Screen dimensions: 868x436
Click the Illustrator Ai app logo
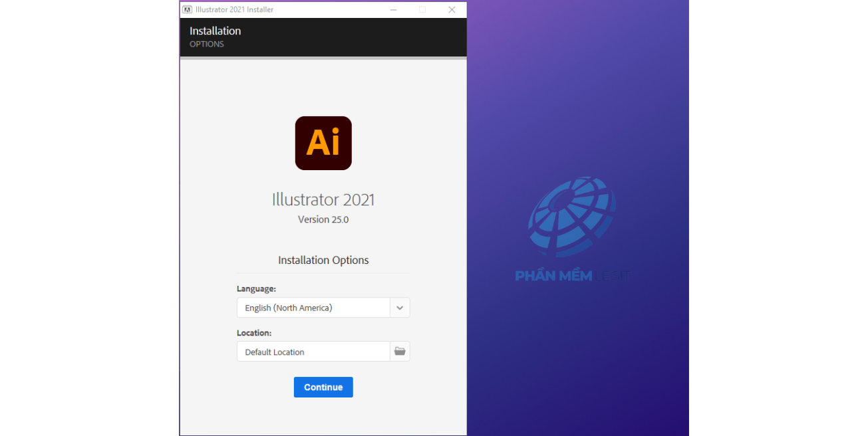coord(323,143)
